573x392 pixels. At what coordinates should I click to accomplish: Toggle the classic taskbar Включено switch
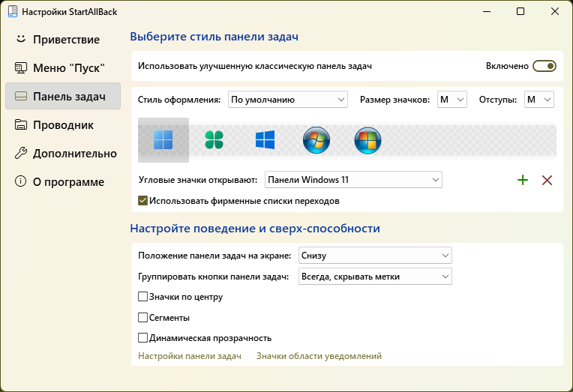click(544, 66)
